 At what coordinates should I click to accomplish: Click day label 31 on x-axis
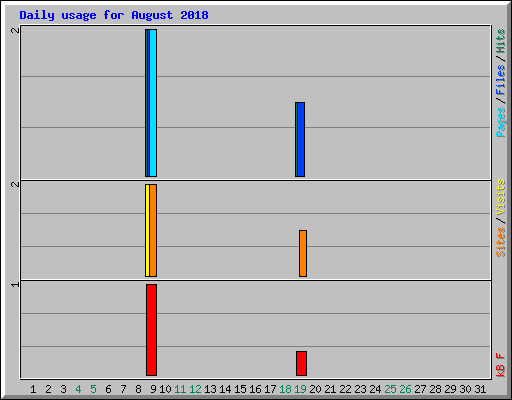tap(480, 389)
